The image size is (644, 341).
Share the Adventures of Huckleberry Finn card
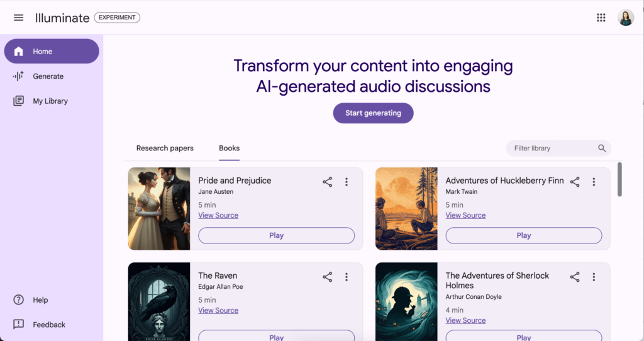[575, 182]
